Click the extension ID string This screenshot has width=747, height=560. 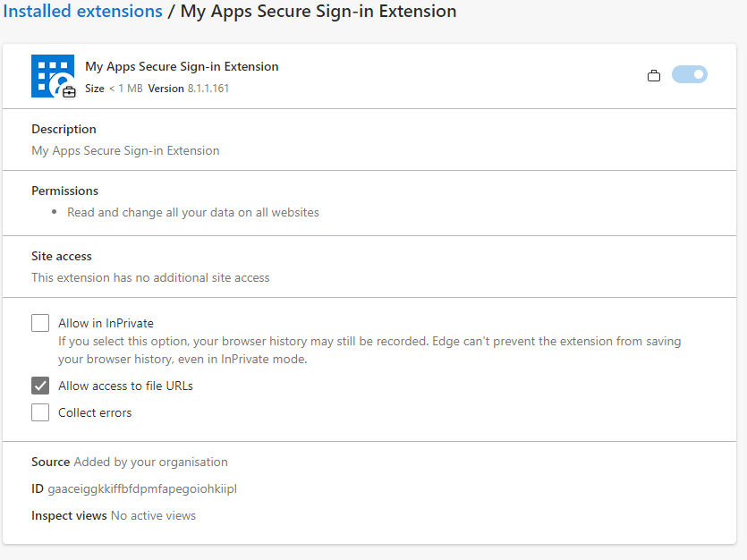pyautogui.click(x=142, y=488)
